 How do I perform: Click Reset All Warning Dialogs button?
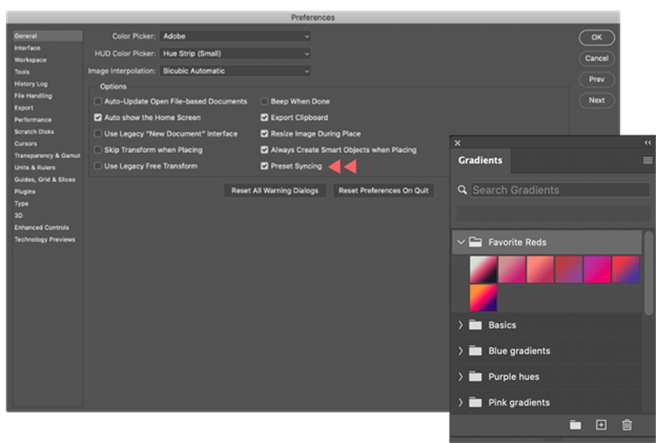[x=273, y=190]
